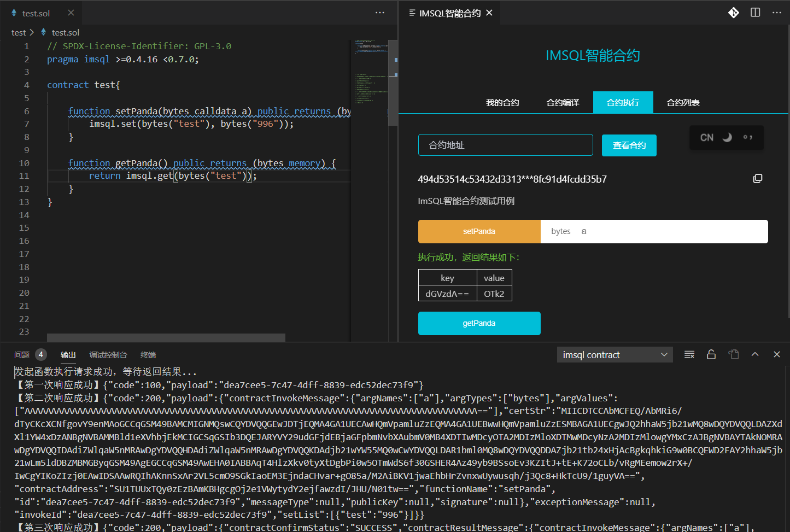
Task: Click the editor horizontal scrollbar
Action: pos(166,337)
